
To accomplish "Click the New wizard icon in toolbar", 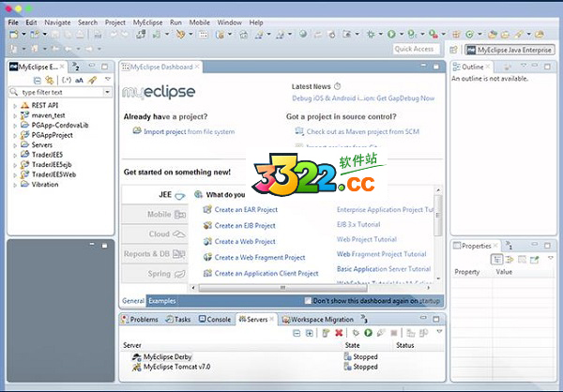I will pyautogui.click(x=14, y=35).
